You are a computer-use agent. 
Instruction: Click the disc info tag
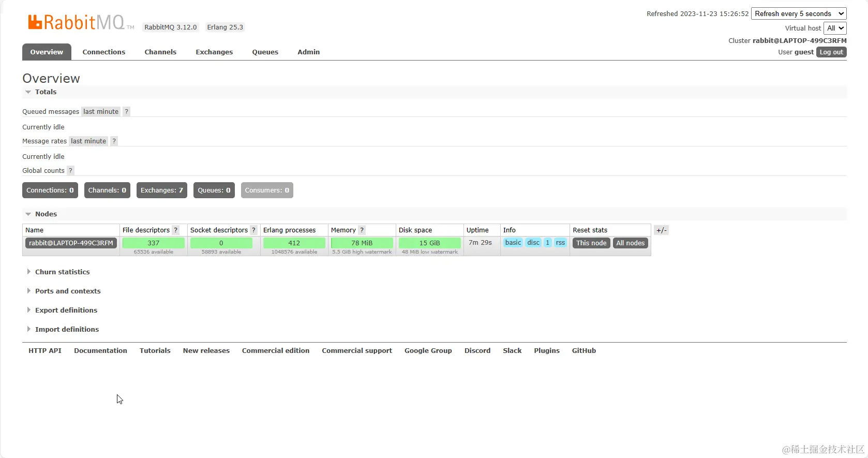click(533, 242)
